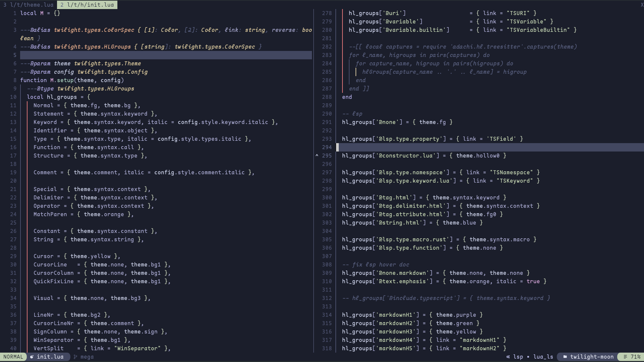Click the git branch icon before mega
644x362 pixels.
(x=75, y=357)
